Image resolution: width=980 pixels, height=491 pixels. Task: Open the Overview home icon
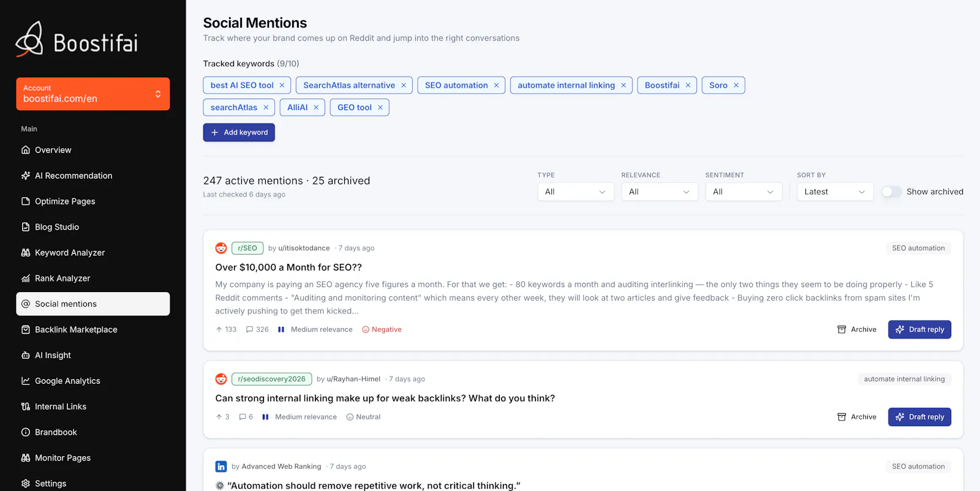pyautogui.click(x=26, y=150)
